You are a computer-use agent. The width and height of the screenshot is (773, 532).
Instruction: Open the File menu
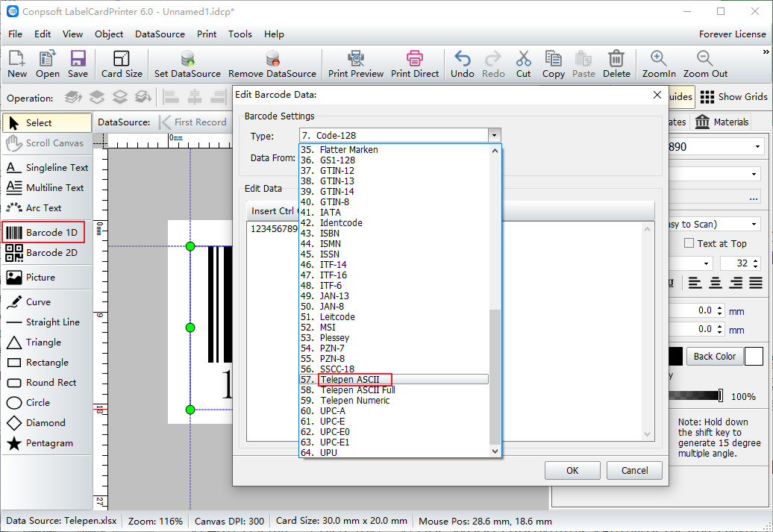tap(15, 34)
